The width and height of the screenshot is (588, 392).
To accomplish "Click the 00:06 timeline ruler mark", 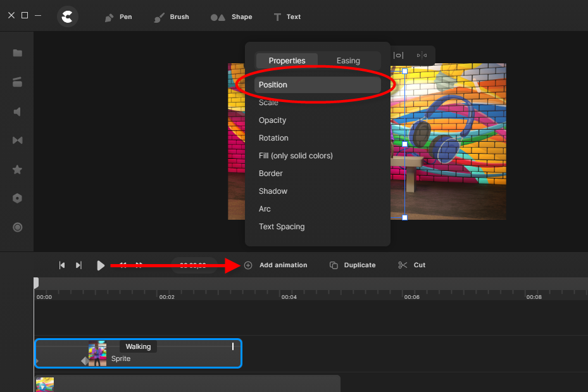I will point(411,297).
